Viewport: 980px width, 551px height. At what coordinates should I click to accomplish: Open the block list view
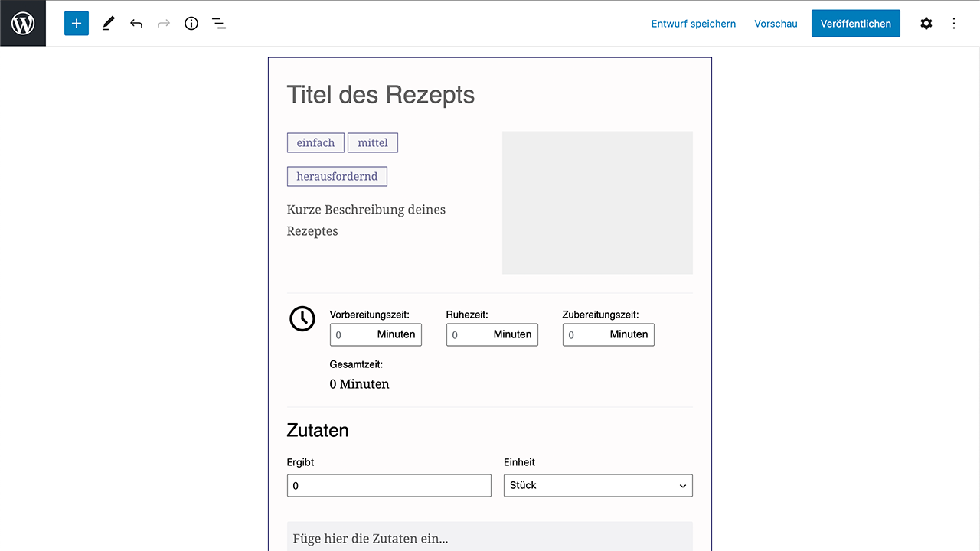[x=219, y=23]
